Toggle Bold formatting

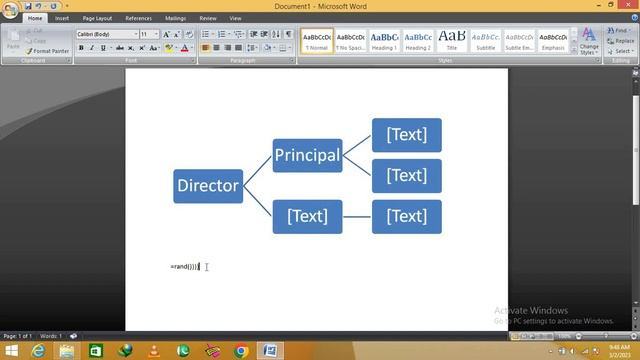[81, 48]
